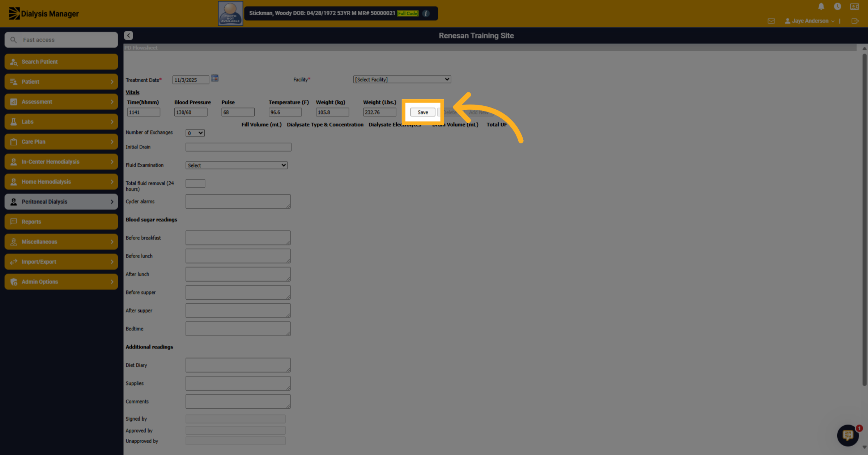This screenshot has height=455, width=868.
Task: Click the Initial Drain input field
Action: 238,147
